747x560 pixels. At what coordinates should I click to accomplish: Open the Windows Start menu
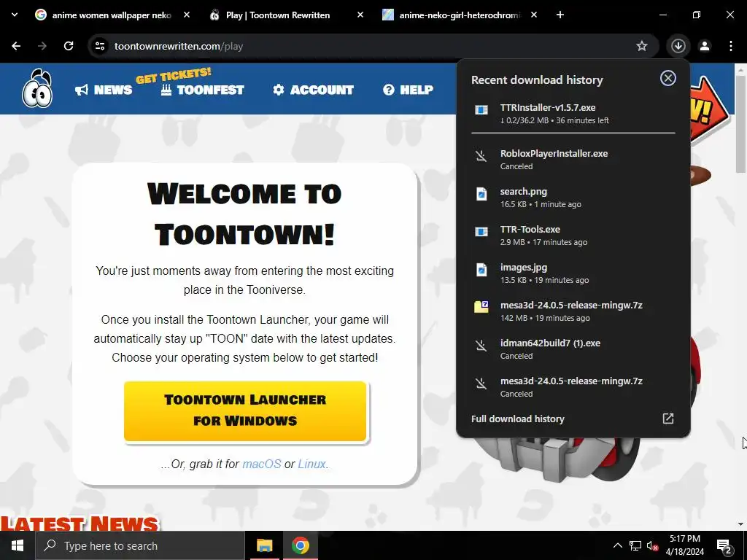click(x=18, y=545)
